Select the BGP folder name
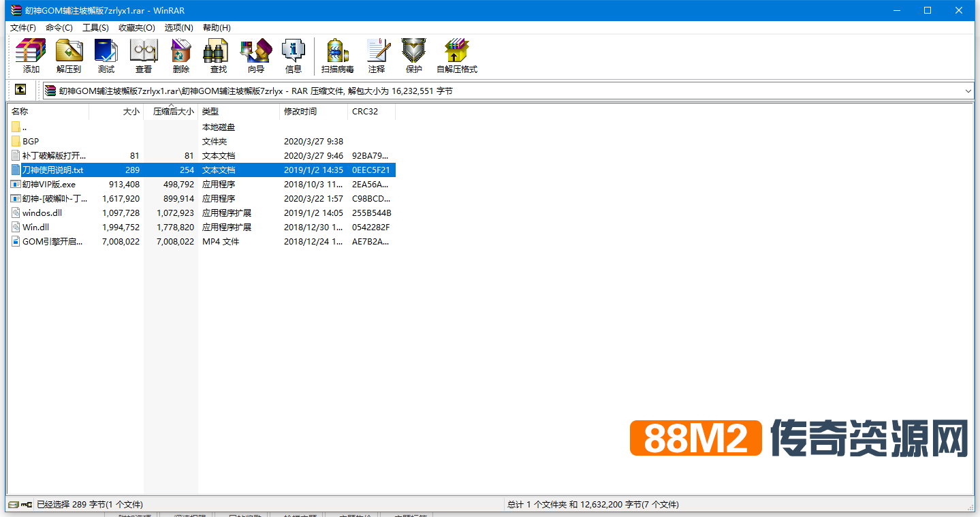Image resolution: width=980 pixels, height=517 pixels. click(31, 141)
